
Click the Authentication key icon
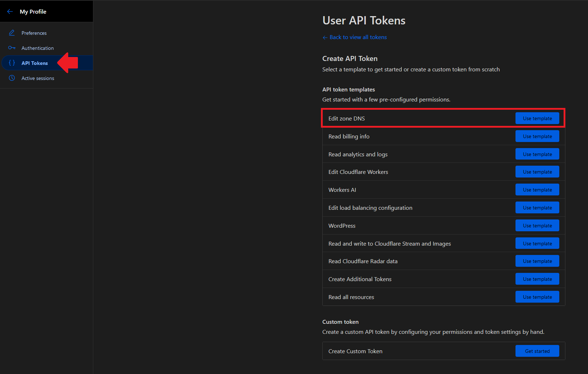(x=12, y=48)
